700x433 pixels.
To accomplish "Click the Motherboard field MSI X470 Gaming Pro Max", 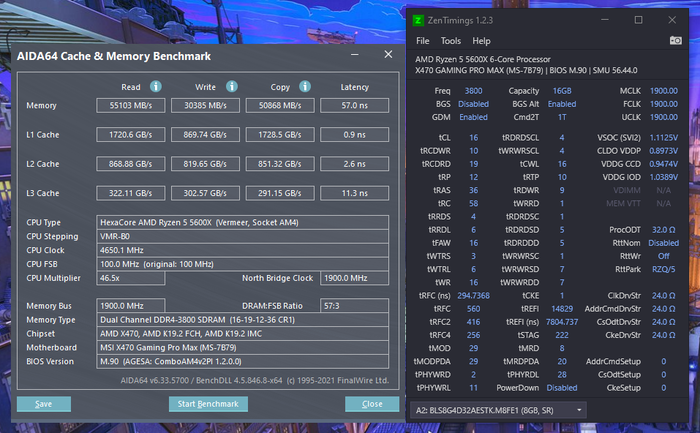I will [x=242, y=347].
